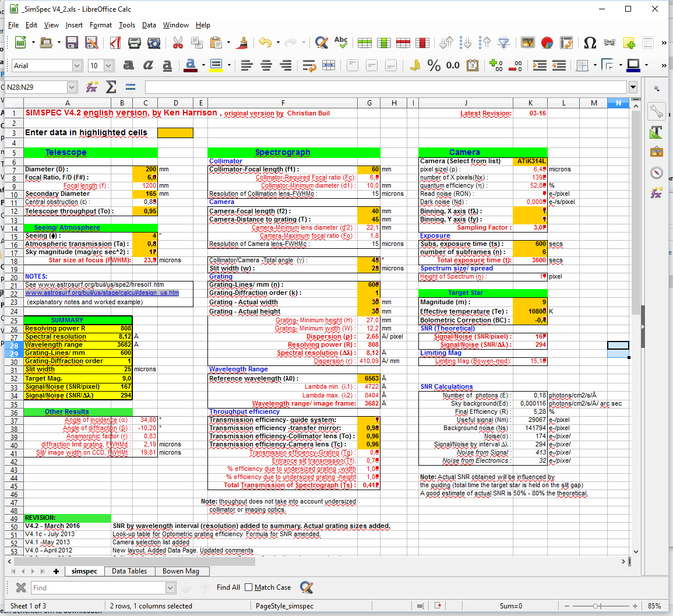Click the Cut scissors icon
Image resolution: width=673 pixels, height=616 pixels.
(178, 43)
